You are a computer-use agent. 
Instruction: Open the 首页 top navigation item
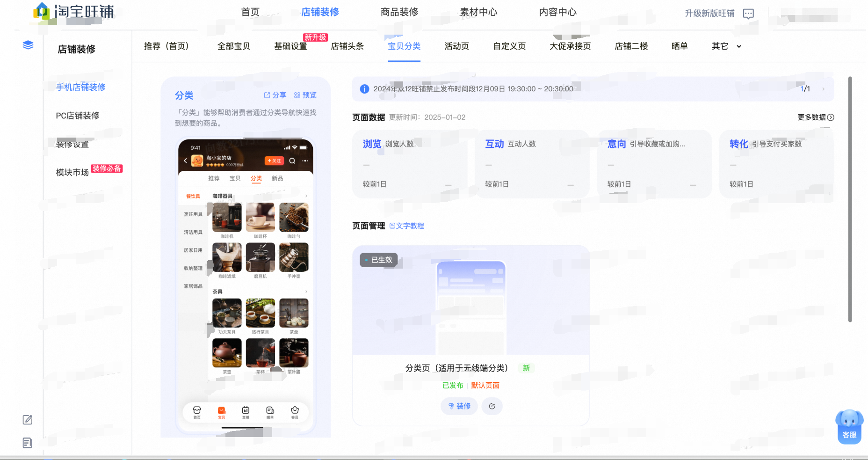[250, 12]
